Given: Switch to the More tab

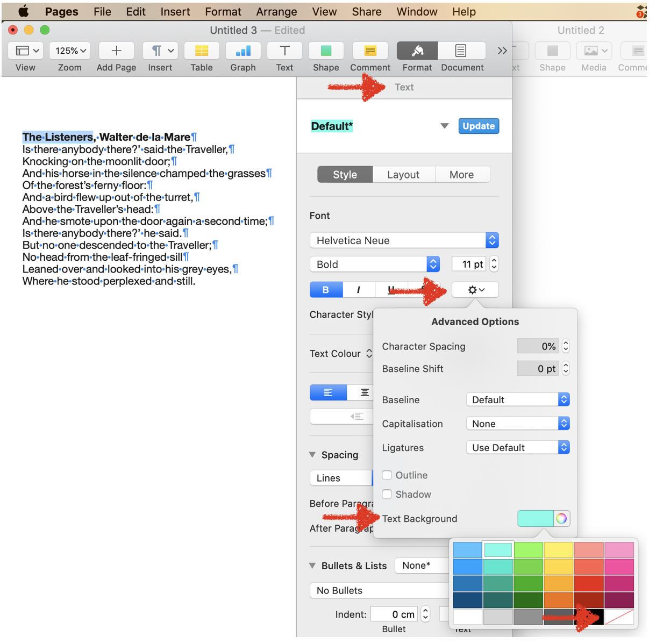Looking at the screenshot, I should [x=462, y=175].
